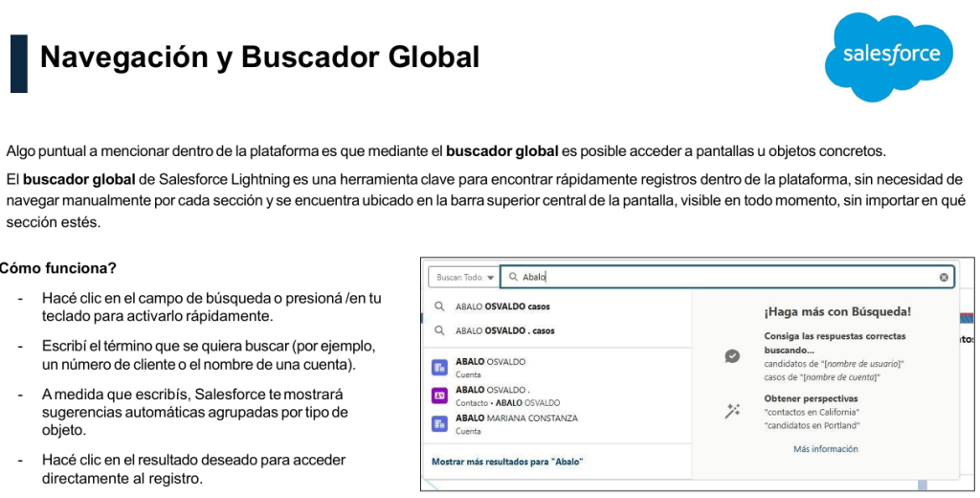The height and width of the screenshot is (498, 980).
Task: Click the magic wand icon beside Obtener perspectivas
Action: tap(732, 411)
